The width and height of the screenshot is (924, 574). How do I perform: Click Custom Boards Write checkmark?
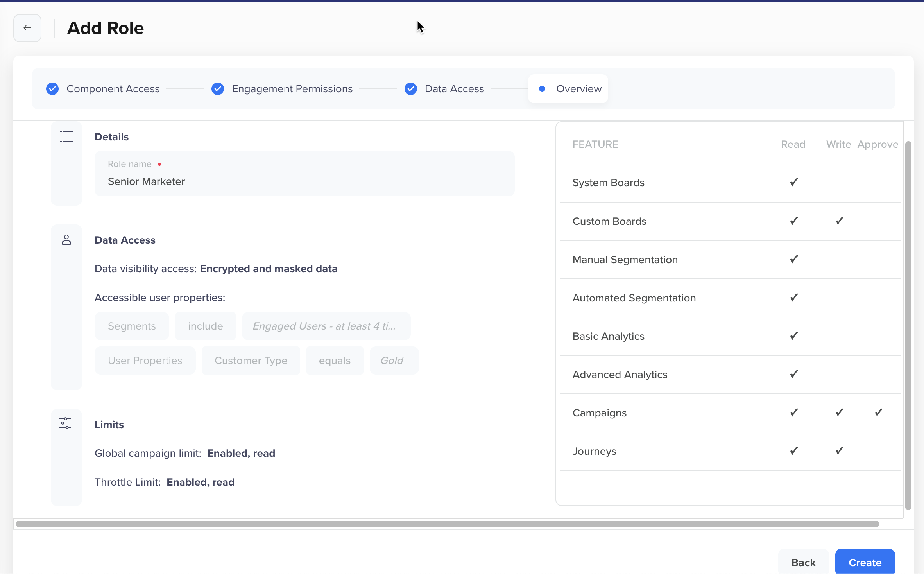click(839, 221)
